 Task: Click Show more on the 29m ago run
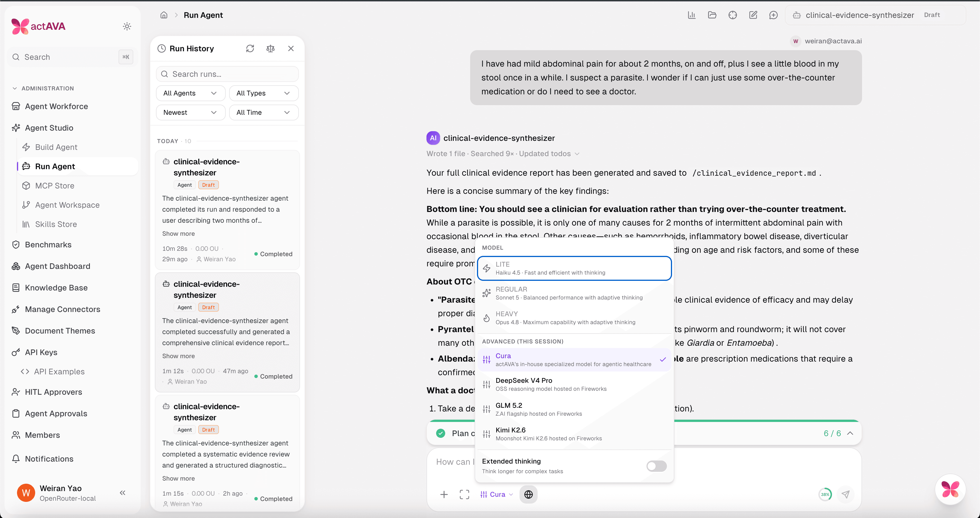178,234
